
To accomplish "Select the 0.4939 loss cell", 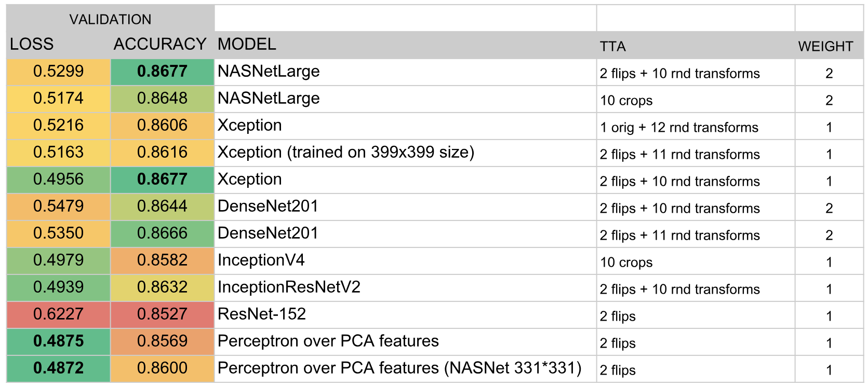I will point(58,287).
